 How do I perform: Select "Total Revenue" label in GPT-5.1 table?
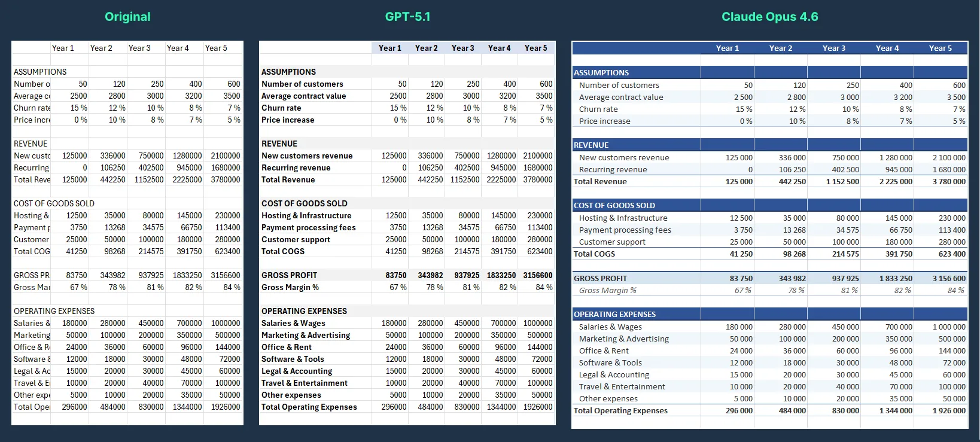(x=288, y=179)
